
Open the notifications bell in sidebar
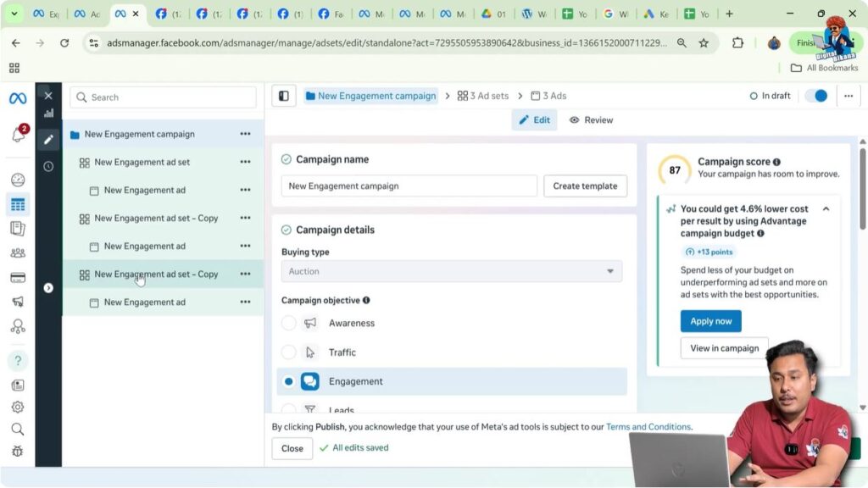[x=18, y=135]
